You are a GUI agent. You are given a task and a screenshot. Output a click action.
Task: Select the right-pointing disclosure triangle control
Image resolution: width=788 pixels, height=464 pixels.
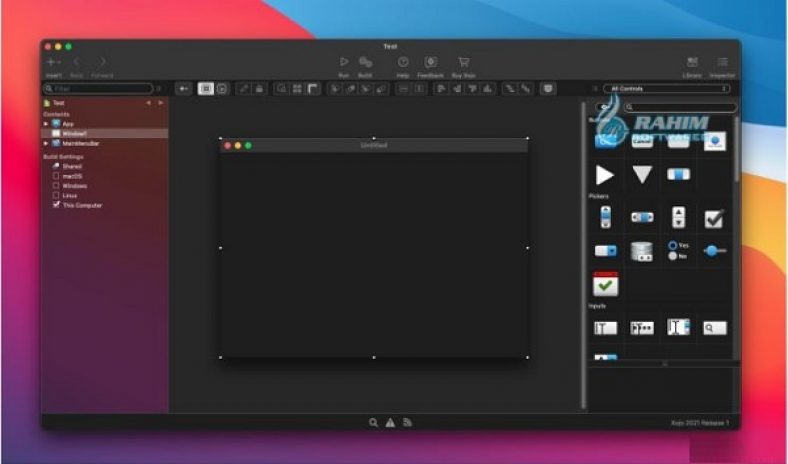(x=605, y=175)
